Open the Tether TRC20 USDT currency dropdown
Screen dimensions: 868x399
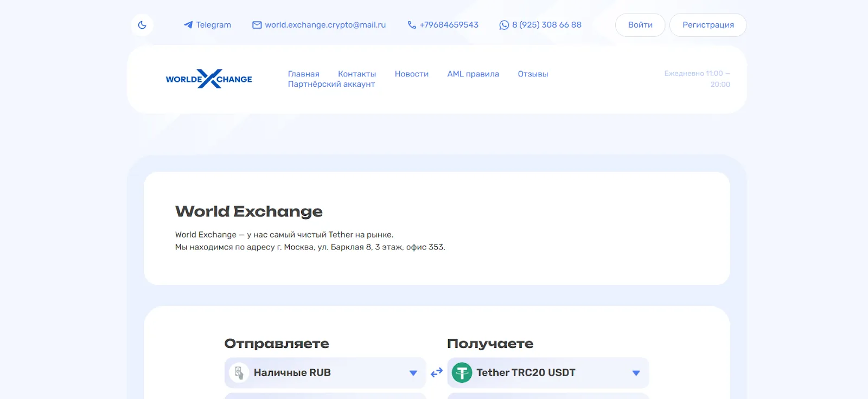[548, 373]
